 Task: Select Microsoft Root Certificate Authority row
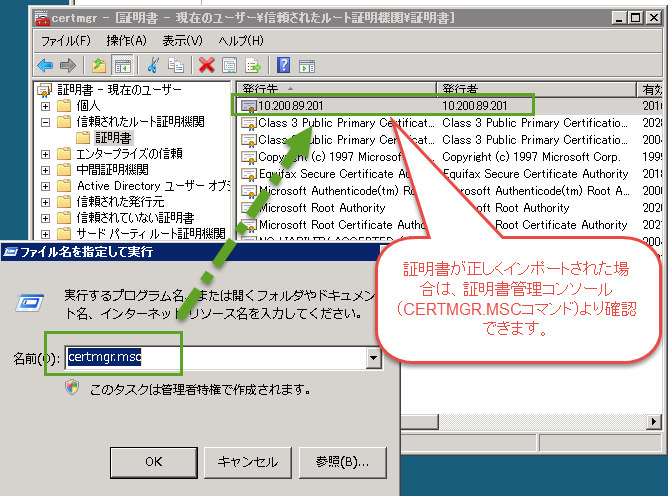[451, 225]
